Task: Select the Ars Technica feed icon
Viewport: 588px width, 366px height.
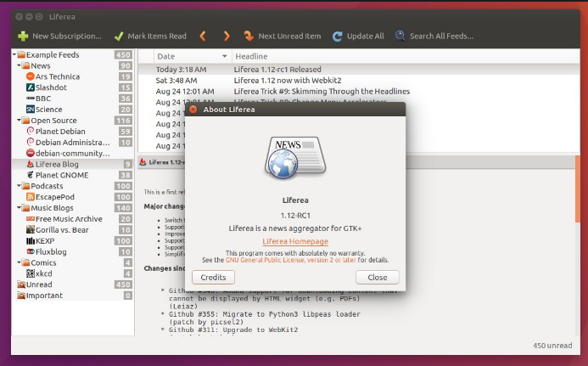Action: click(31, 76)
